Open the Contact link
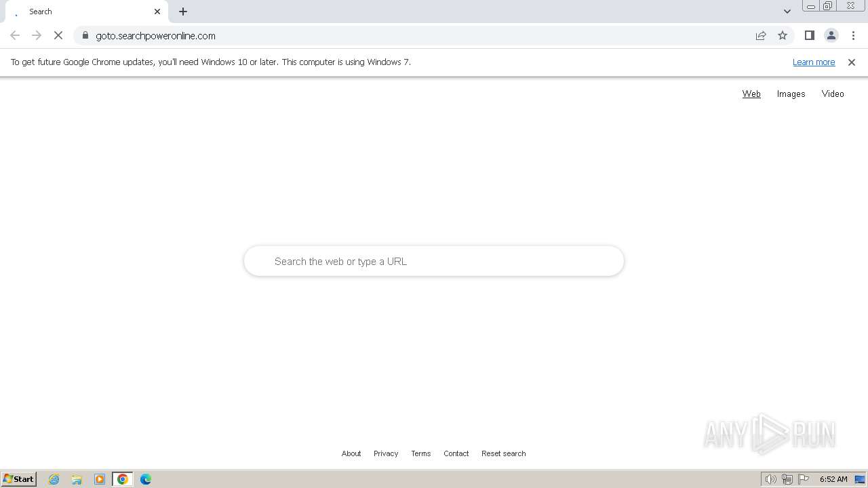The image size is (868, 488). tap(456, 453)
